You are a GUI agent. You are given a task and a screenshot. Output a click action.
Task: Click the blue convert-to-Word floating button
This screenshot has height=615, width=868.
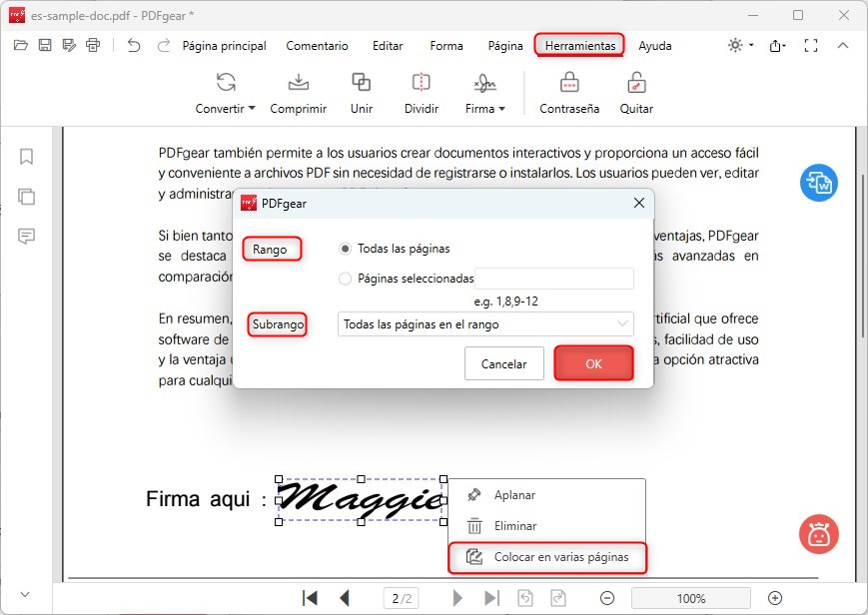[819, 183]
